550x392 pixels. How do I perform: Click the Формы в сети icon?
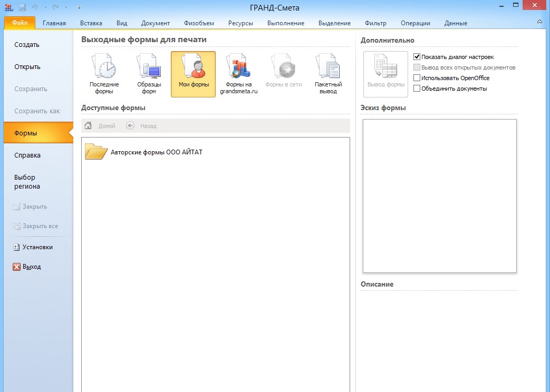tap(283, 74)
